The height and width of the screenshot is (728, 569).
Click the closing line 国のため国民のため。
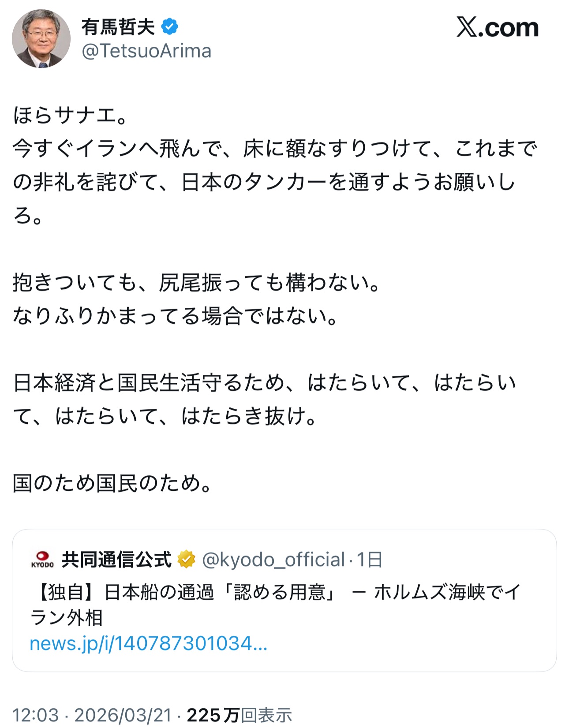coord(112,483)
